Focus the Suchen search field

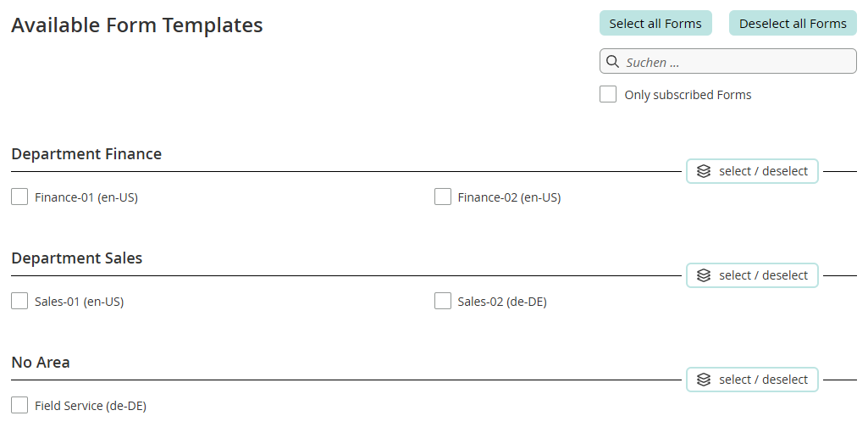coord(737,62)
